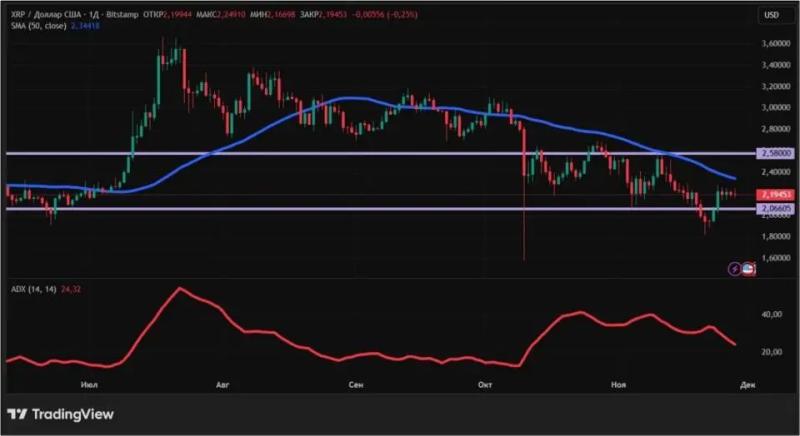The height and width of the screenshot is (436, 800).
Task: Click the Ноя label on time axis
Action: coord(616,384)
